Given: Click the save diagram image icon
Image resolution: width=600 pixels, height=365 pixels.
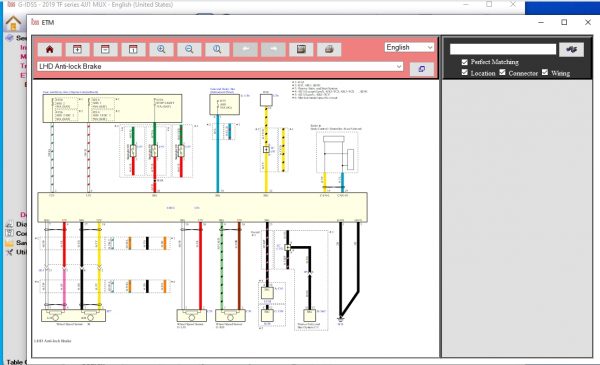Looking at the screenshot, I should tap(301, 49).
